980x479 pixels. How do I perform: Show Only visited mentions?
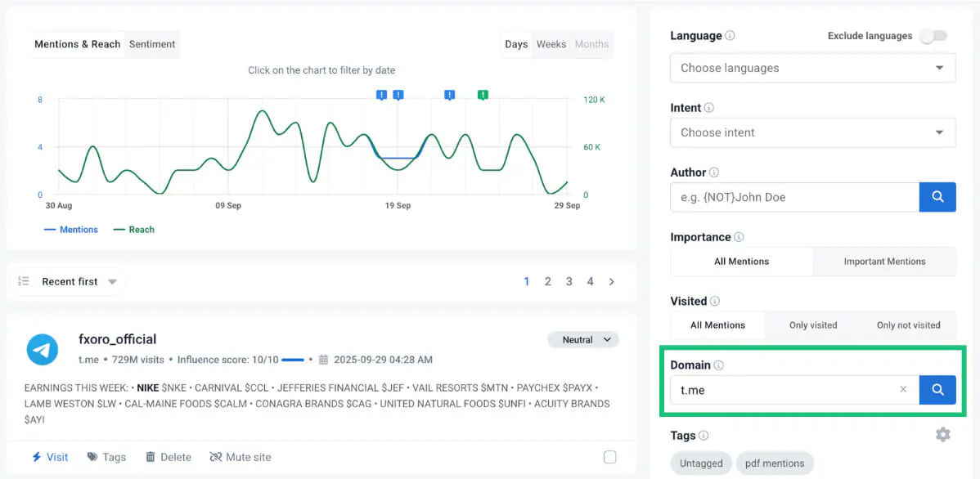814,325
